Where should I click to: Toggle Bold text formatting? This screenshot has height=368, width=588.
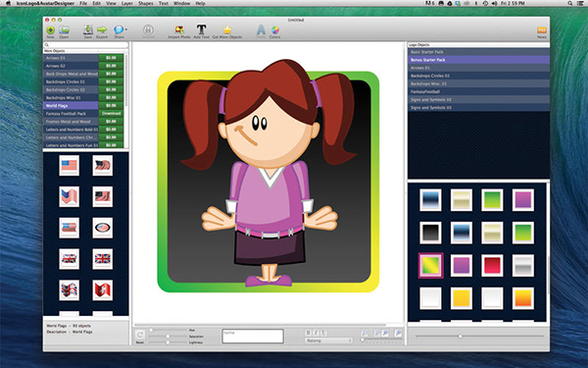[x=309, y=333]
